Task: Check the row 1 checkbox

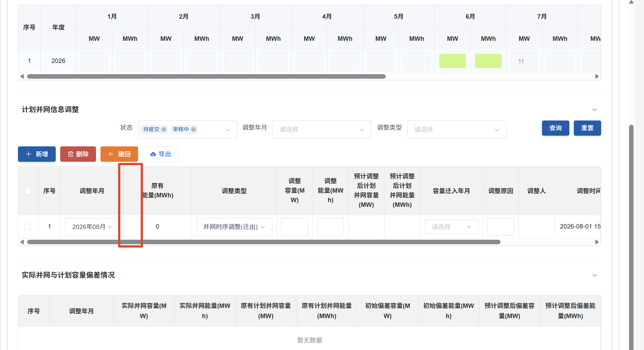Action: (27, 227)
